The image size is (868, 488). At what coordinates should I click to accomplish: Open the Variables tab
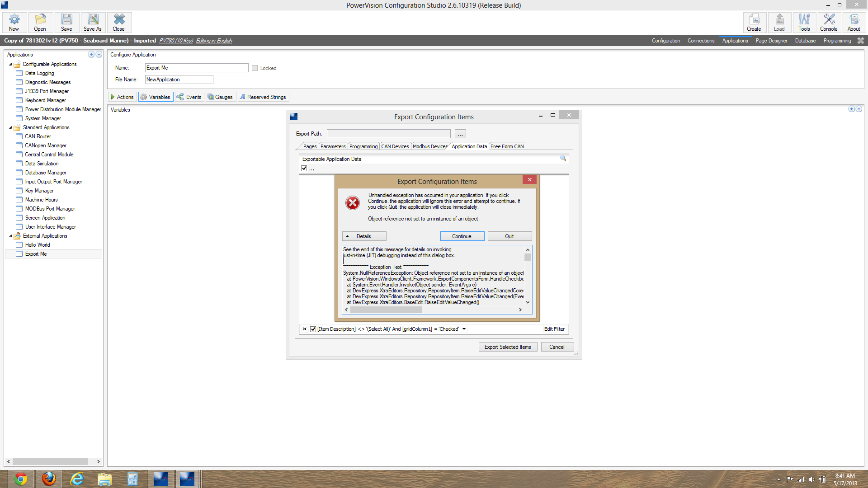click(156, 97)
